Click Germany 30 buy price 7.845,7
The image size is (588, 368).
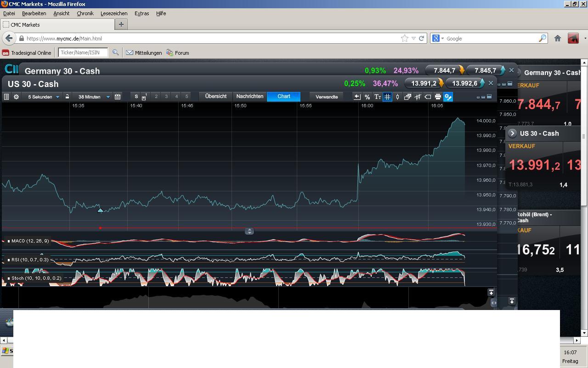click(x=486, y=70)
